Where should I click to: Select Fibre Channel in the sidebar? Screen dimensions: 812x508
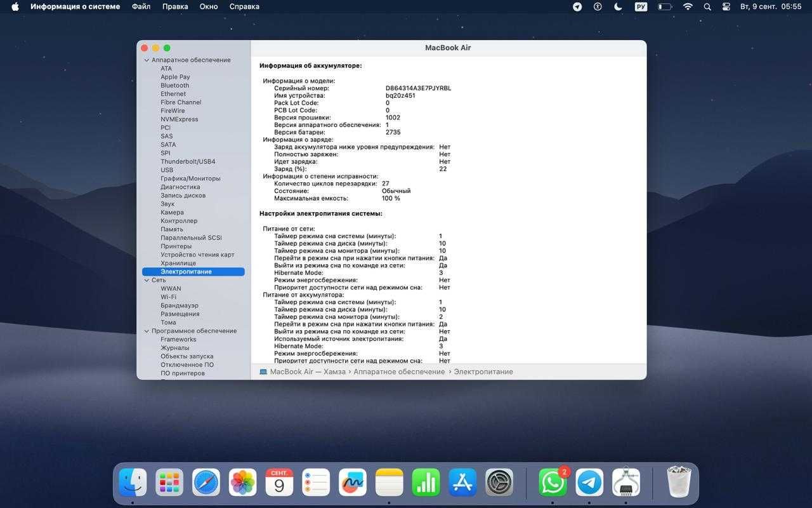point(181,102)
